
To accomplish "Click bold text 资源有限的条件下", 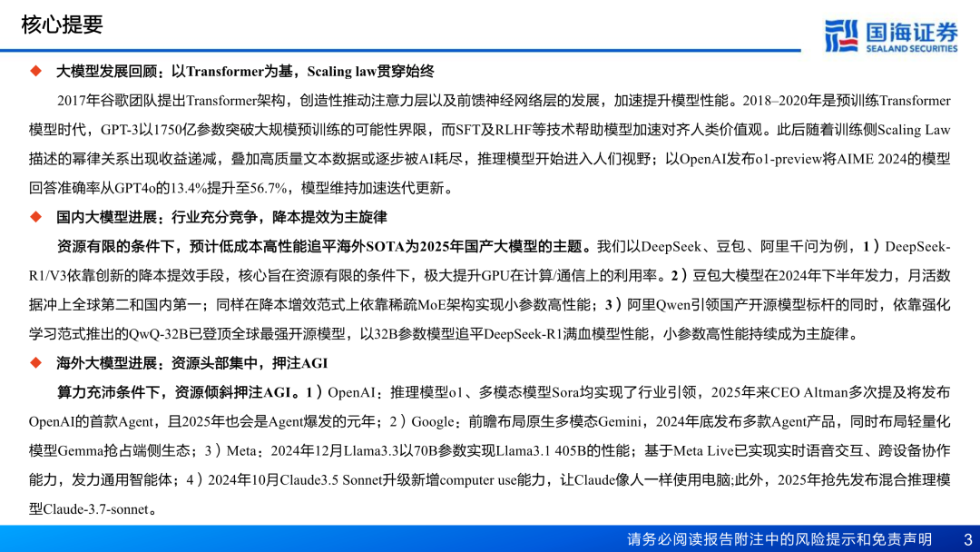I will pos(115,246).
